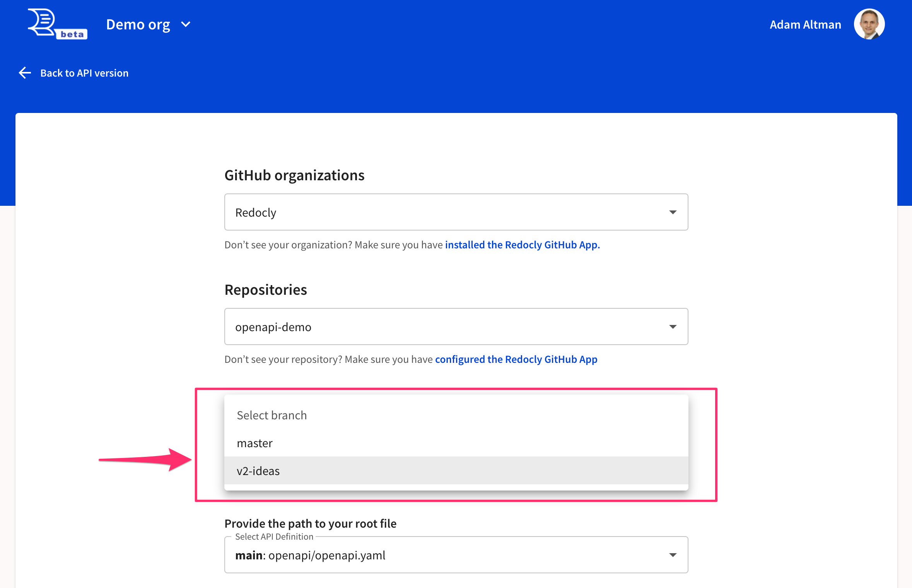Open the Demo org switcher chevron
Viewport: 912px width, 588px height.
coord(186,24)
